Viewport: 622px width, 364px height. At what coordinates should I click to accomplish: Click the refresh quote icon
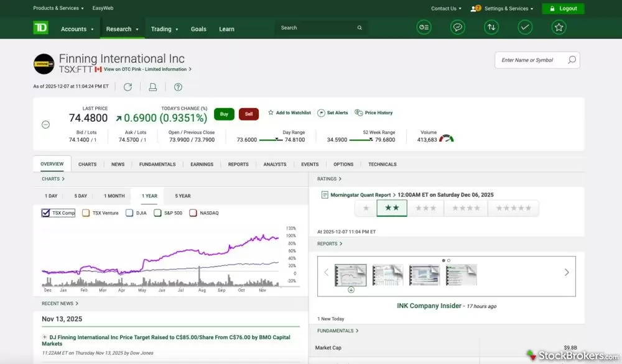point(129,87)
